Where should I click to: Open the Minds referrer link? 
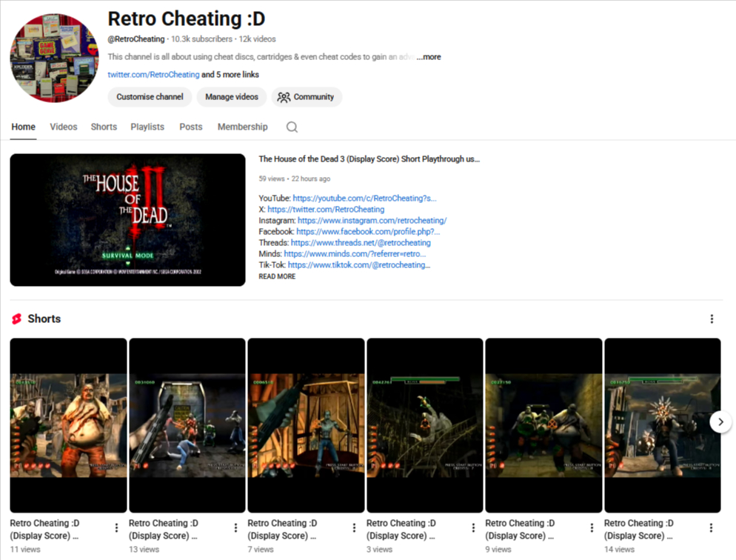(355, 253)
